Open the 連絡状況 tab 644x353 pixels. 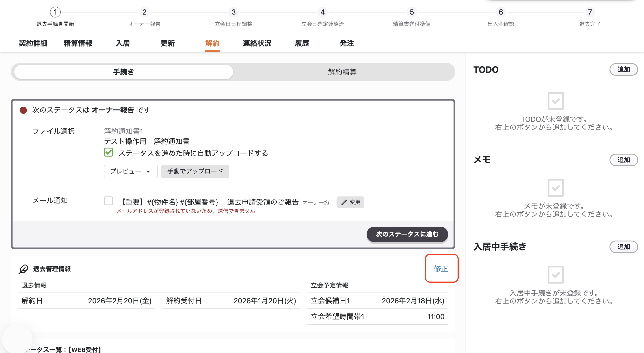pyautogui.click(x=257, y=43)
